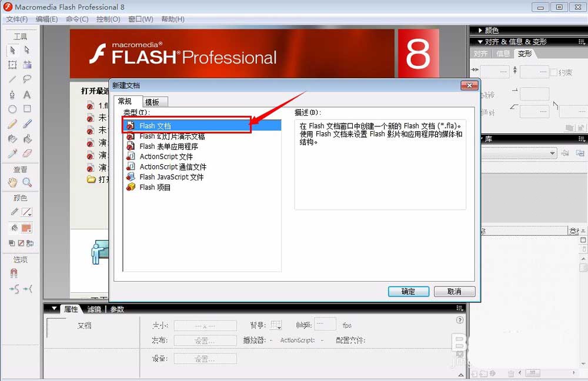The width and height of the screenshot is (588, 381).
Task: Select the Paint Bucket tool
Action: 27,139
